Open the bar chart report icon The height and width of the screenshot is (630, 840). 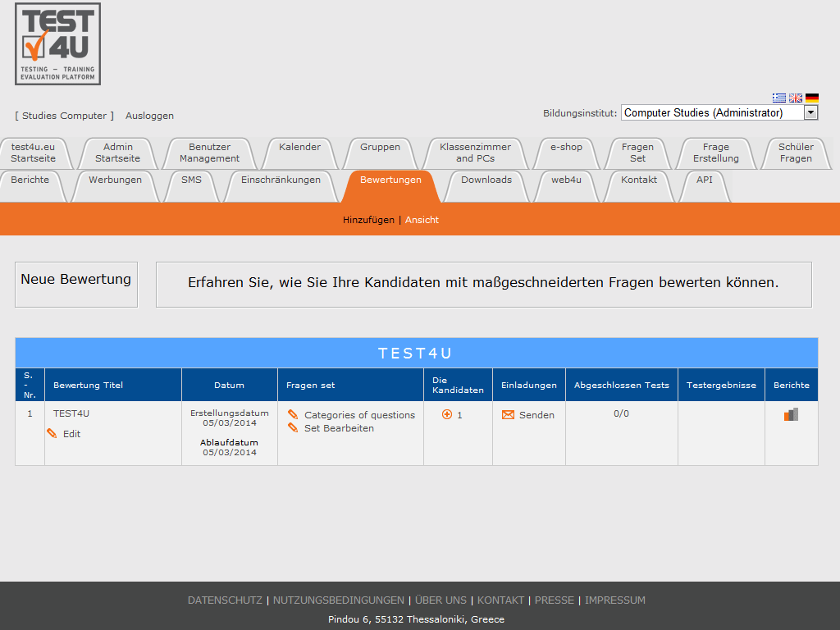click(792, 414)
